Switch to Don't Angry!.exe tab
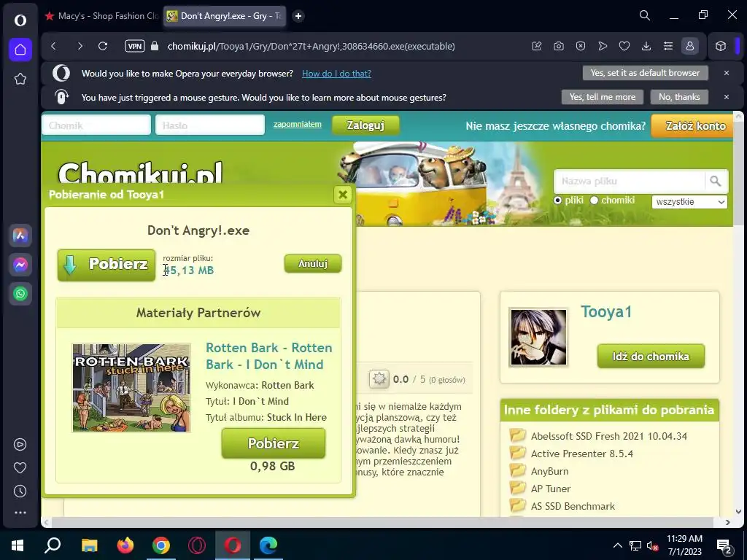The width and height of the screenshot is (747, 560). [225, 16]
